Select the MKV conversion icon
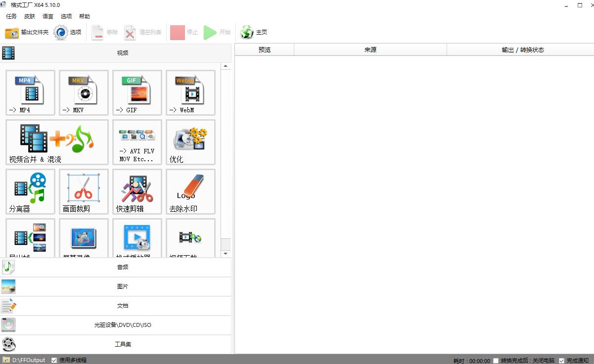This screenshot has width=594, height=364. [84, 92]
